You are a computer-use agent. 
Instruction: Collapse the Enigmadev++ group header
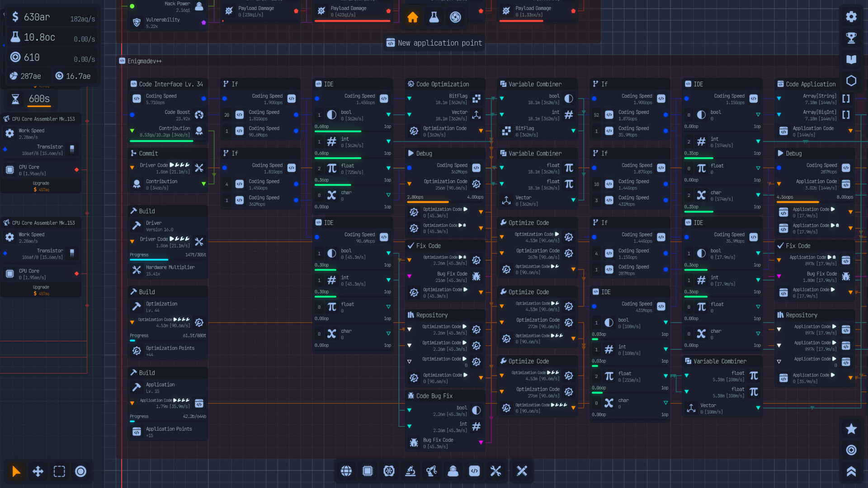tap(122, 61)
